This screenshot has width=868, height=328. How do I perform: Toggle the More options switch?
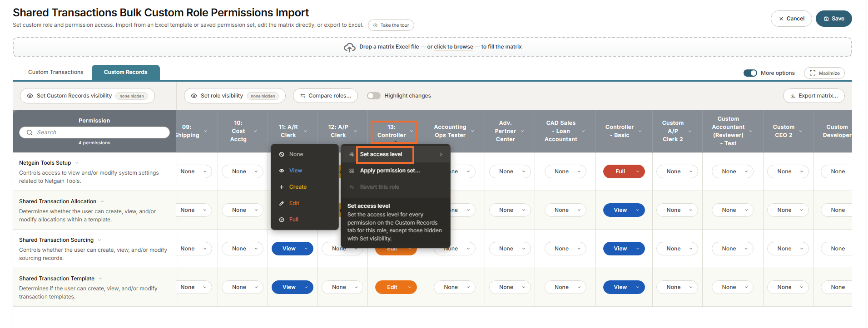[750, 73]
